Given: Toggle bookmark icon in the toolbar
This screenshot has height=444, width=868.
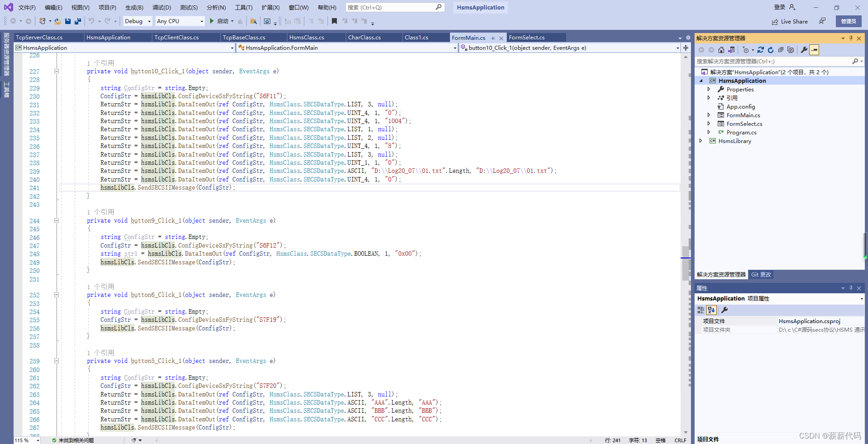Looking at the screenshot, I should point(334,21).
